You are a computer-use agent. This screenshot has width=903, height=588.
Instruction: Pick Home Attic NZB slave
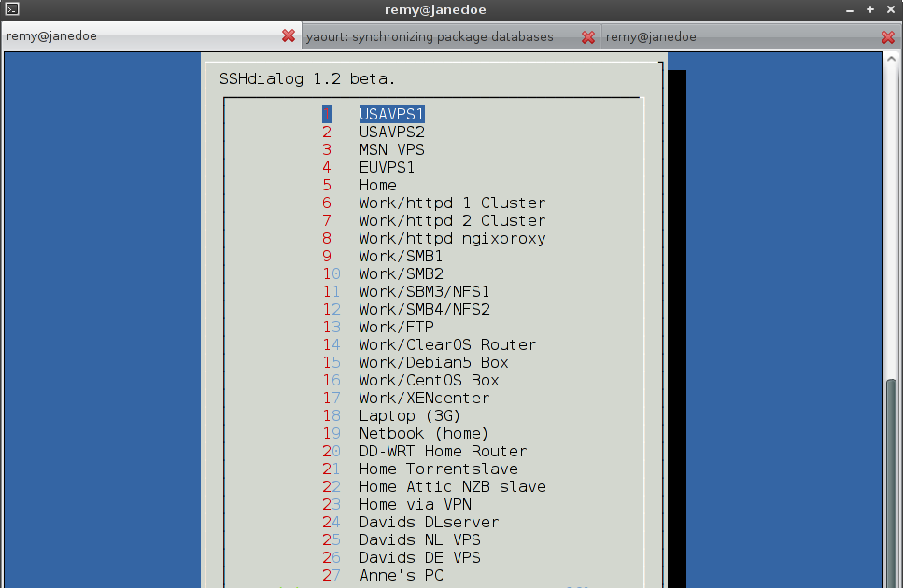(x=452, y=487)
